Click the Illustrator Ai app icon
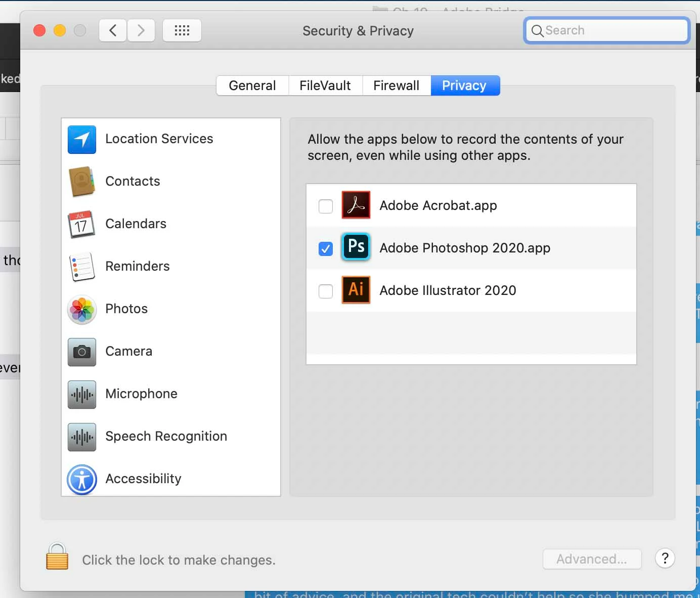This screenshot has width=700, height=598. pos(356,289)
